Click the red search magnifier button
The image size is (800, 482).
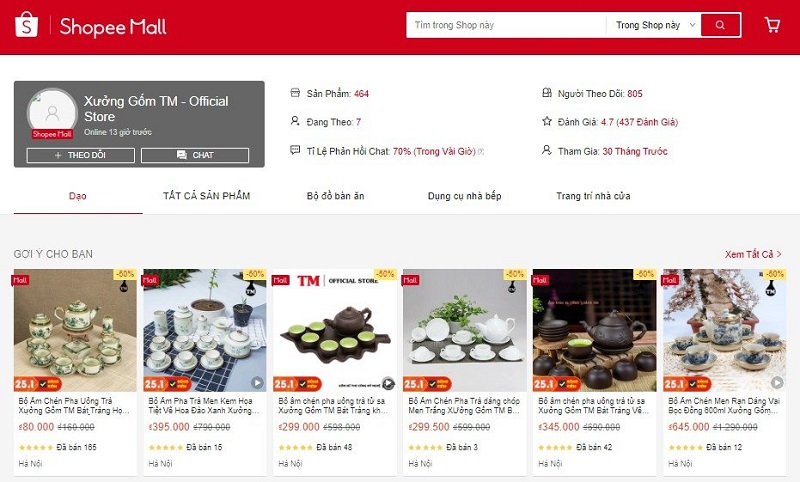click(x=720, y=25)
